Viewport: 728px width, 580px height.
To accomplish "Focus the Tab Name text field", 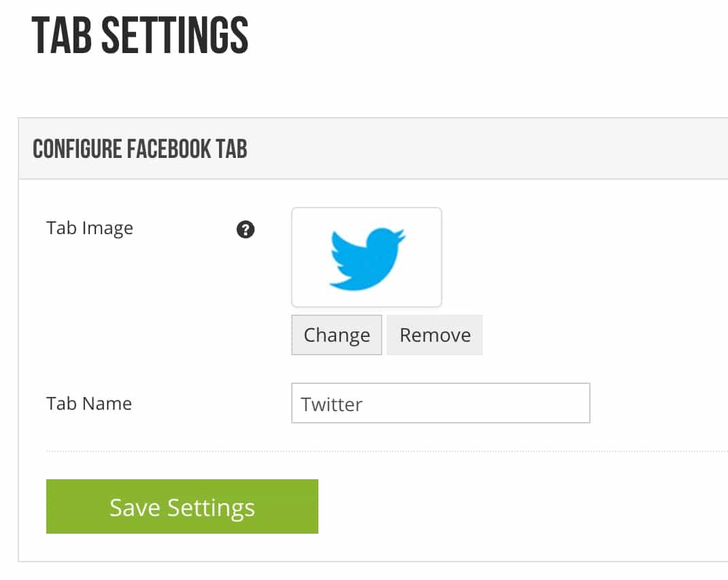I will [441, 403].
